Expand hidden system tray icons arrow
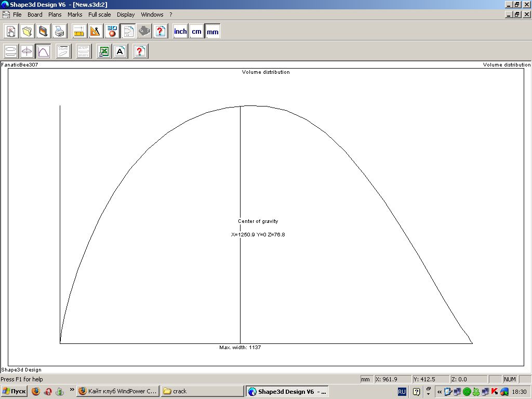This screenshot has width=532, height=399. tap(440, 392)
